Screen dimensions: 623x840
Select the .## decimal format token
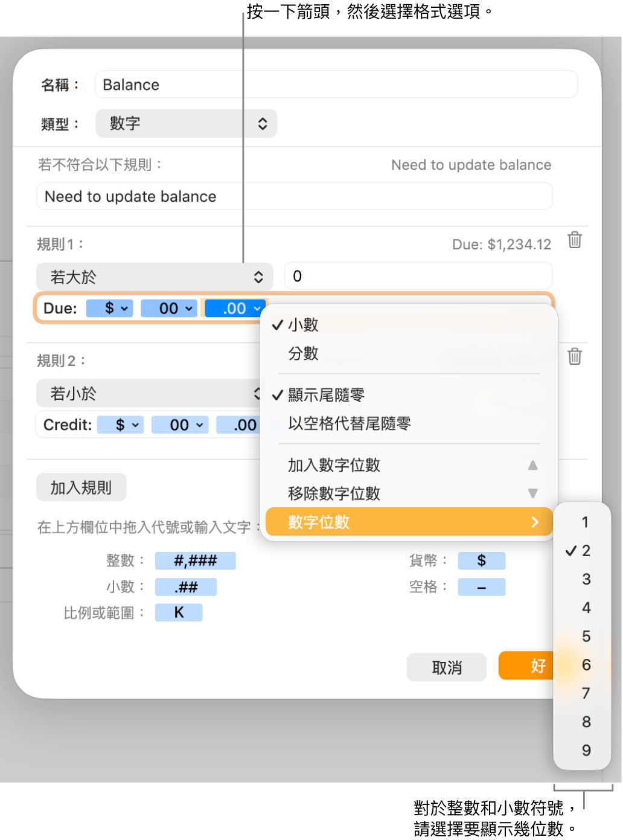185,586
